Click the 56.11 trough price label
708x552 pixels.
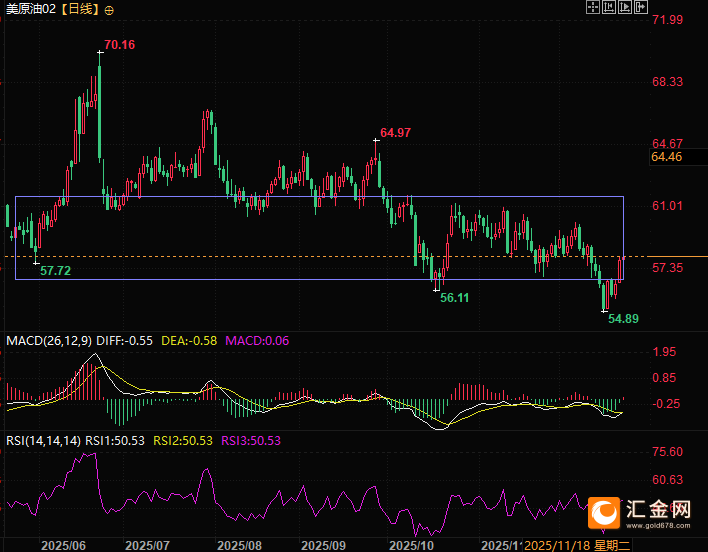point(454,298)
